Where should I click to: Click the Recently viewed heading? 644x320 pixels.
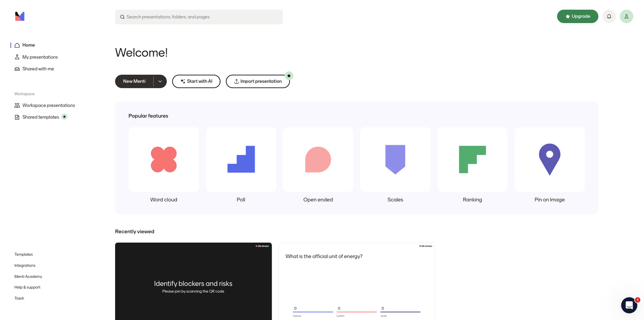click(x=135, y=232)
